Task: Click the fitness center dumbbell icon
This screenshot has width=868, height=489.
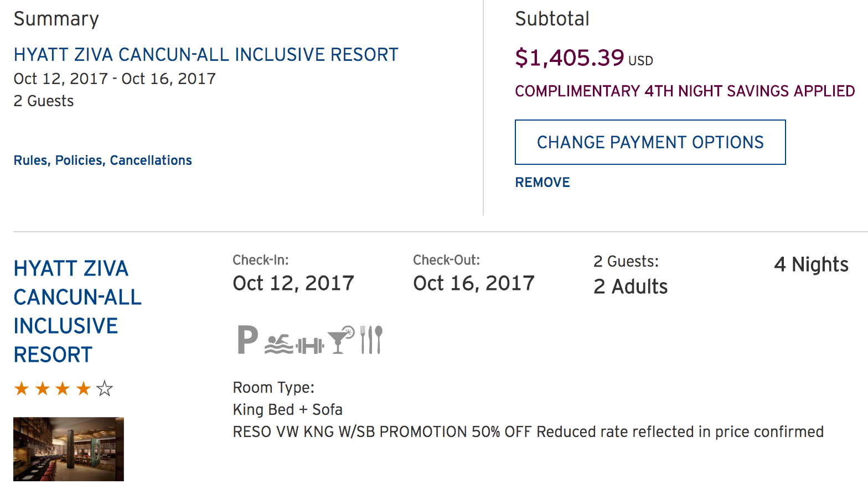Action: point(310,346)
